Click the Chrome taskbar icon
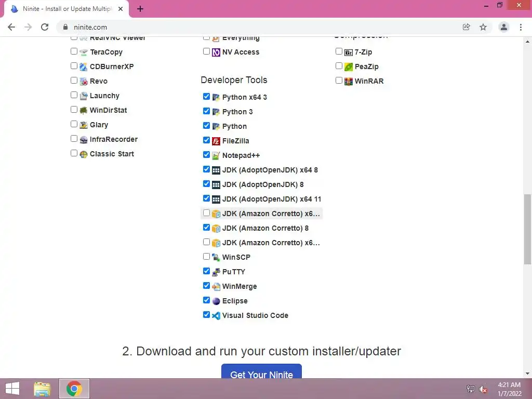Image resolution: width=532 pixels, height=399 pixels. [x=74, y=389]
